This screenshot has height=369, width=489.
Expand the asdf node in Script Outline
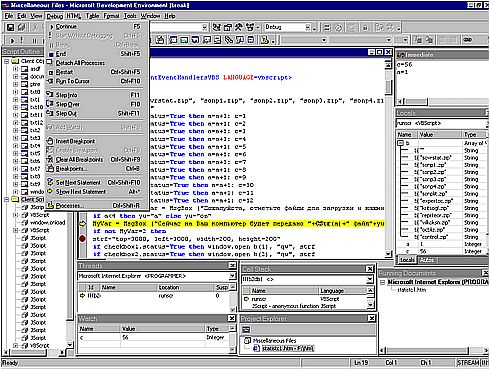[x=16, y=69]
